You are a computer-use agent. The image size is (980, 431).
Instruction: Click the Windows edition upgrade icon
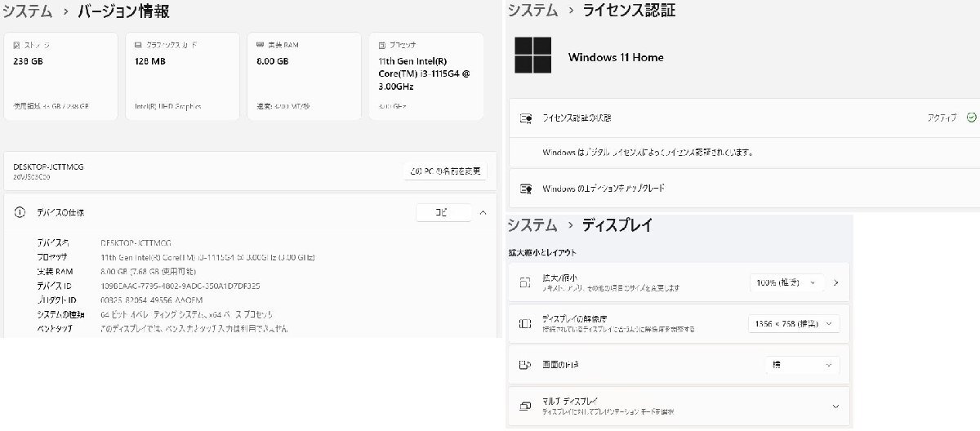527,189
